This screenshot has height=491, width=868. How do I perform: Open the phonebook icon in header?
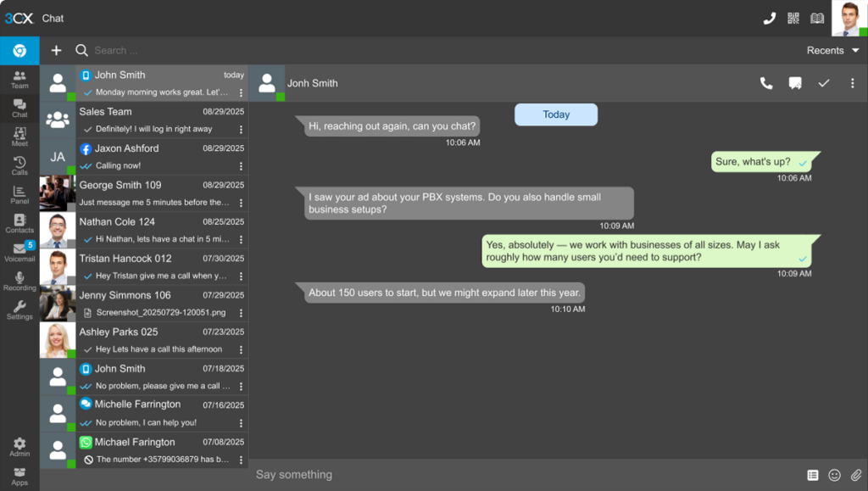click(x=817, y=19)
